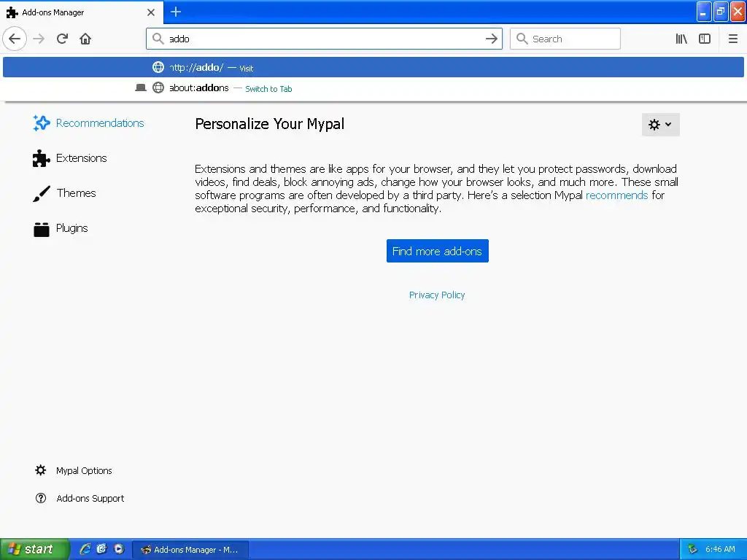Click the go arrow in the address bar

pos(492,39)
